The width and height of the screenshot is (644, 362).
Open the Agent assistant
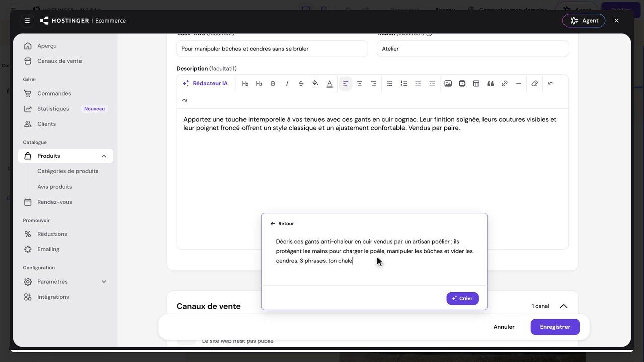(584, 21)
